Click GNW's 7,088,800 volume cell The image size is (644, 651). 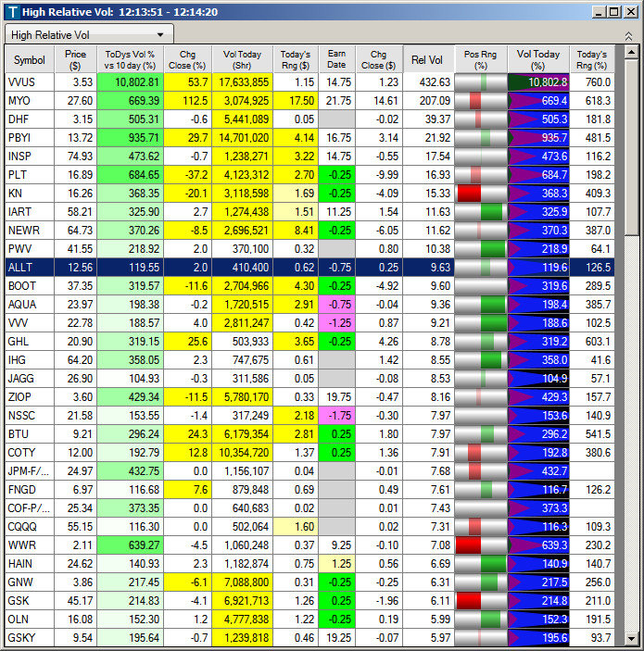[x=243, y=582]
